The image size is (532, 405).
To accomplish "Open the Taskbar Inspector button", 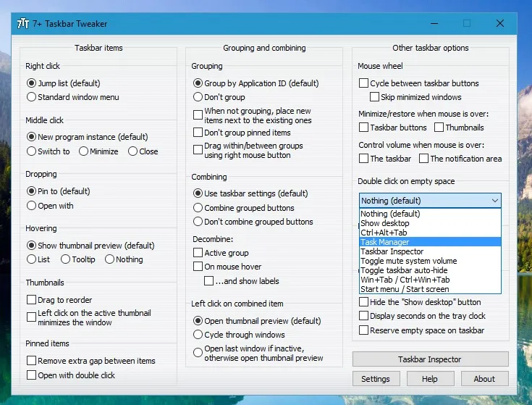I will point(428,359).
